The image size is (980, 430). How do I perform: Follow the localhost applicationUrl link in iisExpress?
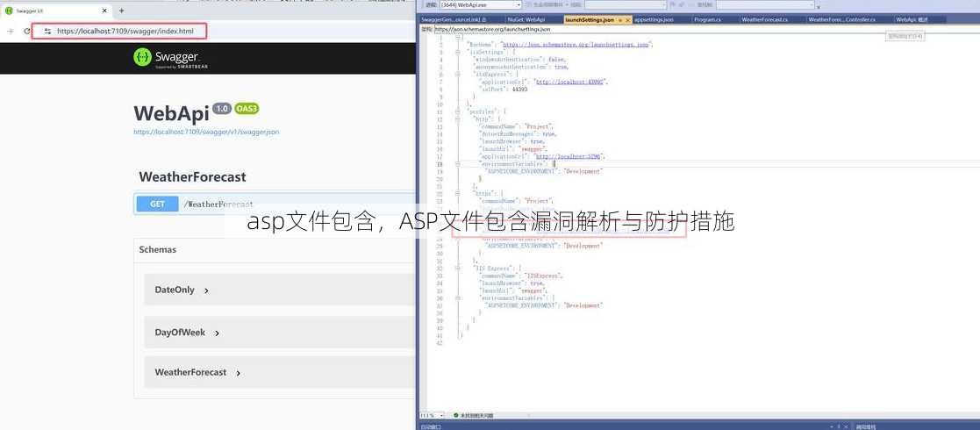pyautogui.click(x=569, y=82)
